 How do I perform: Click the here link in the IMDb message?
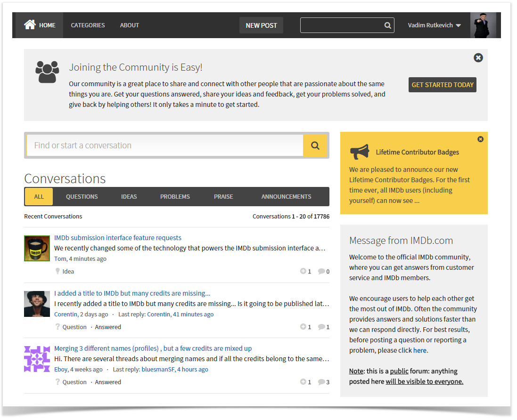point(420,350)
